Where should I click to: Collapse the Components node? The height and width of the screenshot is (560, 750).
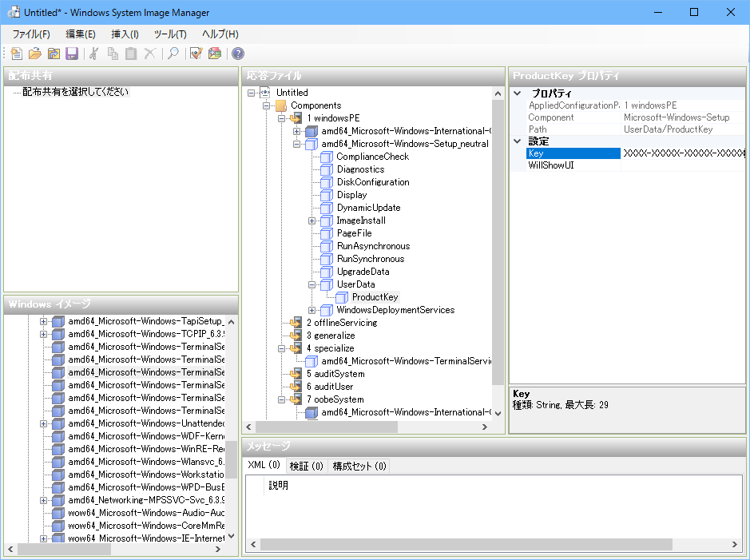point(266,105)
